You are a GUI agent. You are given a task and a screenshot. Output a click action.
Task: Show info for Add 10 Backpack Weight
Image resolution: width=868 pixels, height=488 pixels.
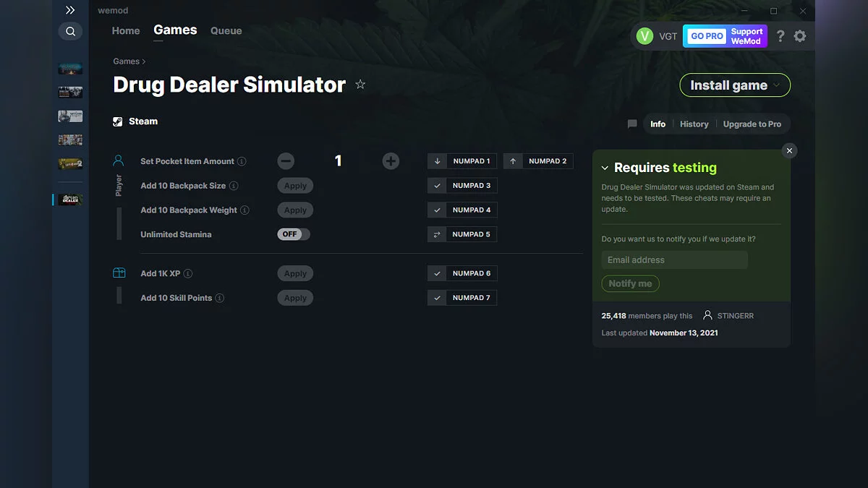click(244, 210)
